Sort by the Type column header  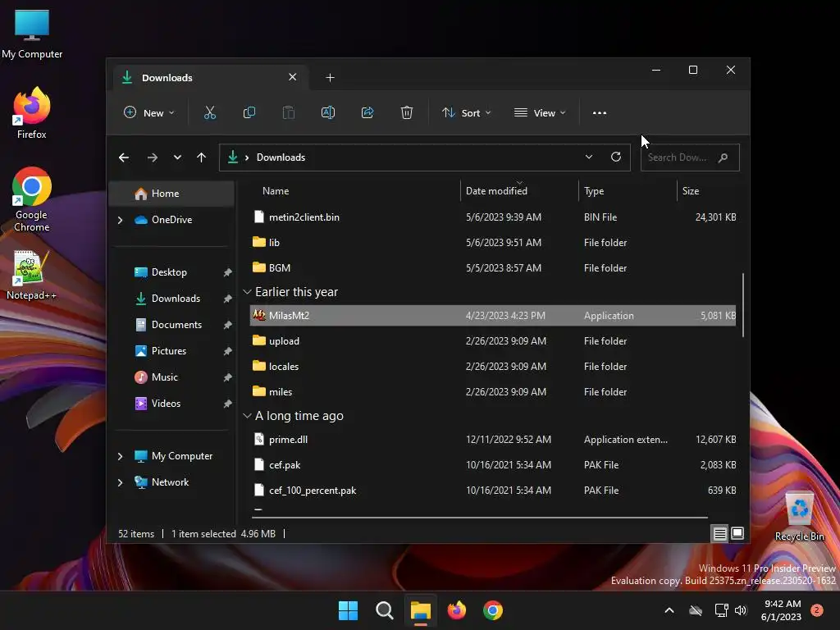click(x=594, y=190)
